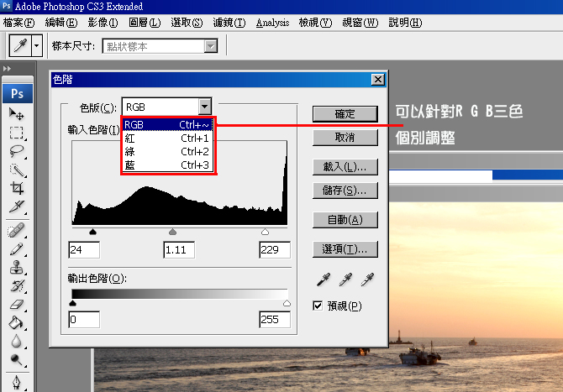Select the Paint Bucket tool
Screen dimensions: 563x392
click(x=17, y=323)
